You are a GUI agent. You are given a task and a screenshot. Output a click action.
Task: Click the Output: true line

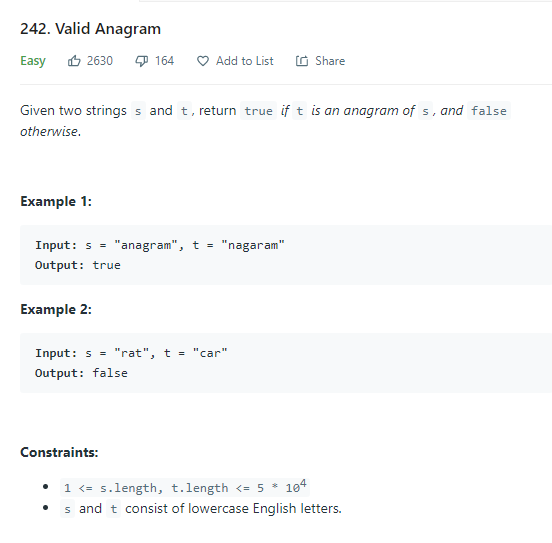coord(78,265)
